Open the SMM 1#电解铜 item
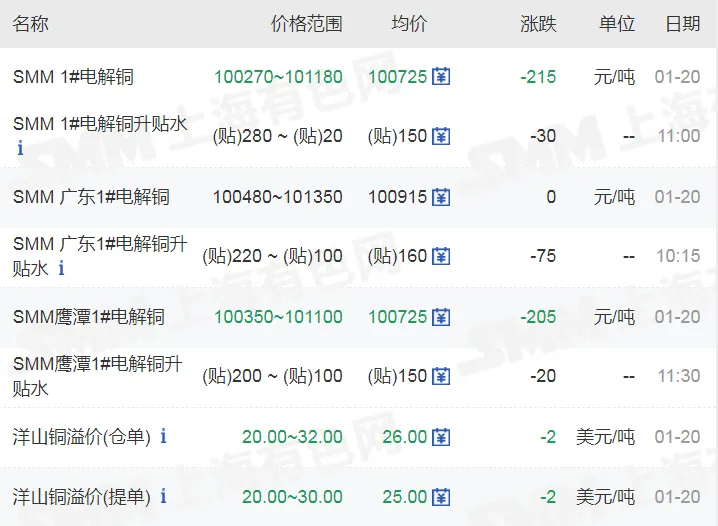The height and width of the screenshot is (526, 718). pyautogui.click(x=73, y=76)
